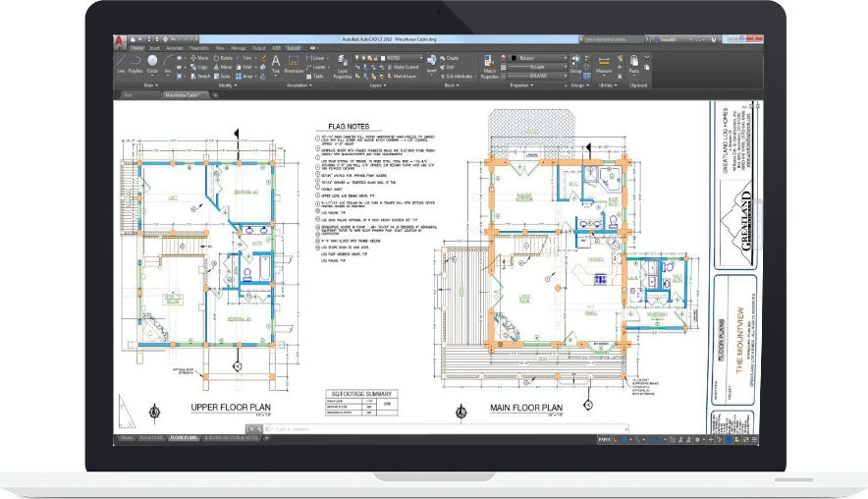Expand the Layers panel
Screen dimensions: 868x499
coord(376,85)
